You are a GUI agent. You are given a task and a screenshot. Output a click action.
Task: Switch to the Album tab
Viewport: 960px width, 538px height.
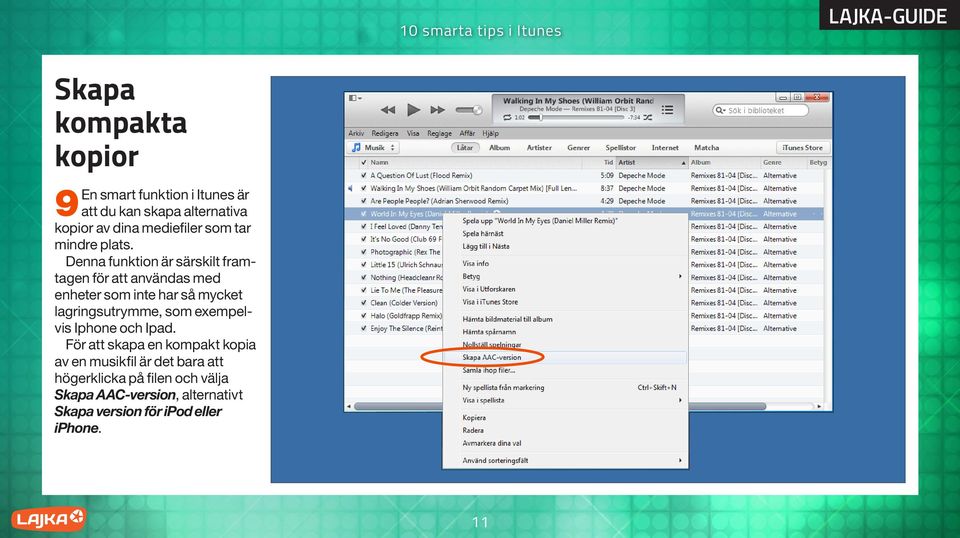coord(500,148)
